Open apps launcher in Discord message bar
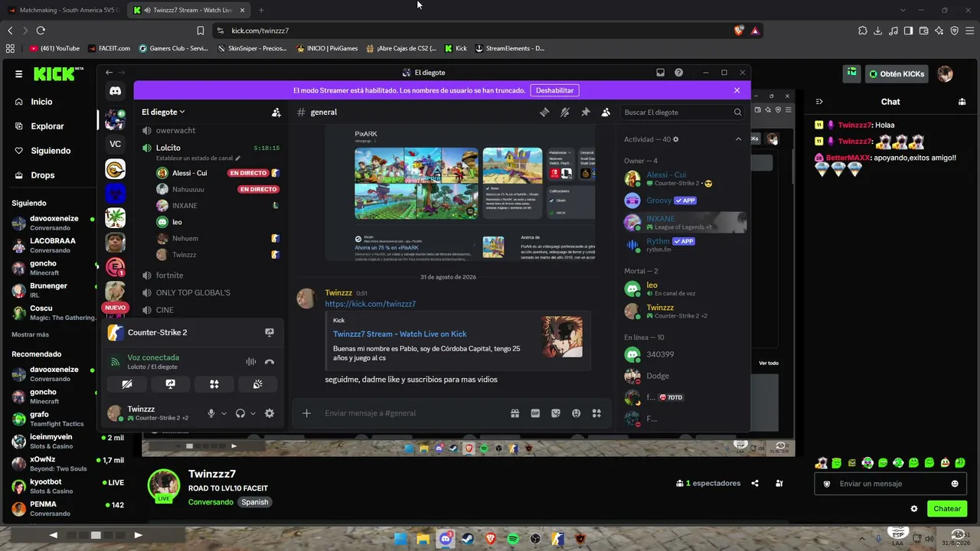This screenshot has height=551, width=980. (596, 413)
